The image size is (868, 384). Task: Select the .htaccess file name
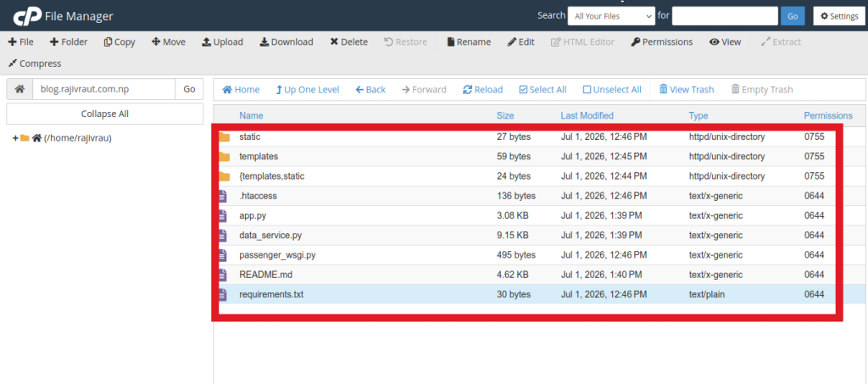pyautogui.click(x=258, y=196)
